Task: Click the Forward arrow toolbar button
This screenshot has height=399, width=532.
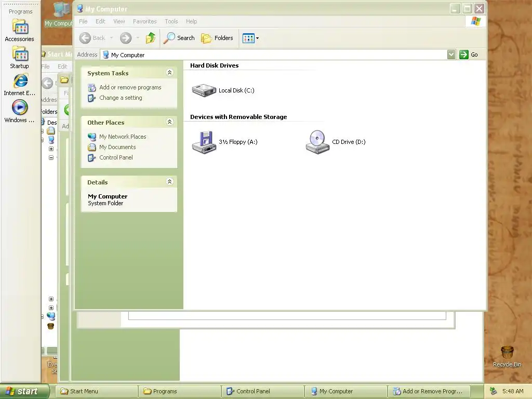Action: point(126,38)
